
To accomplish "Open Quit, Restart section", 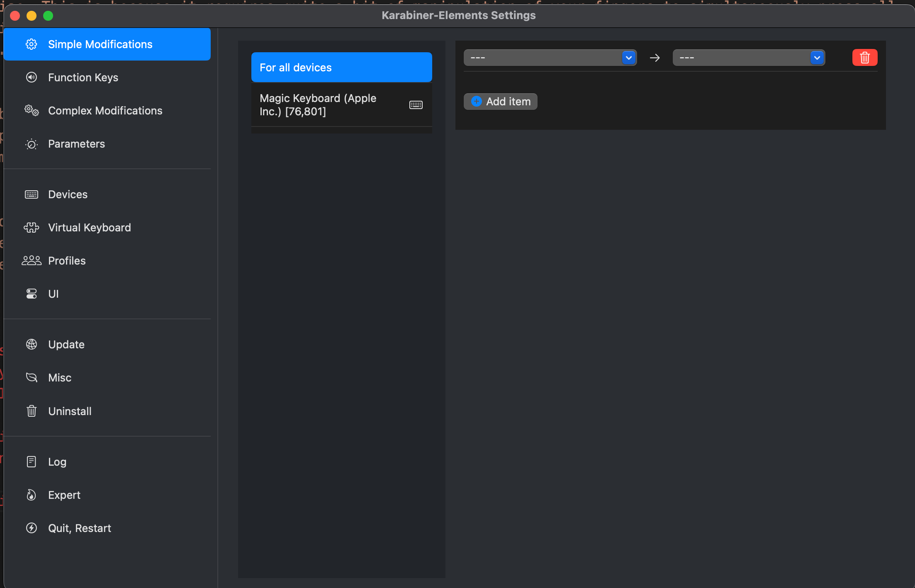I will tap(107, 528).
